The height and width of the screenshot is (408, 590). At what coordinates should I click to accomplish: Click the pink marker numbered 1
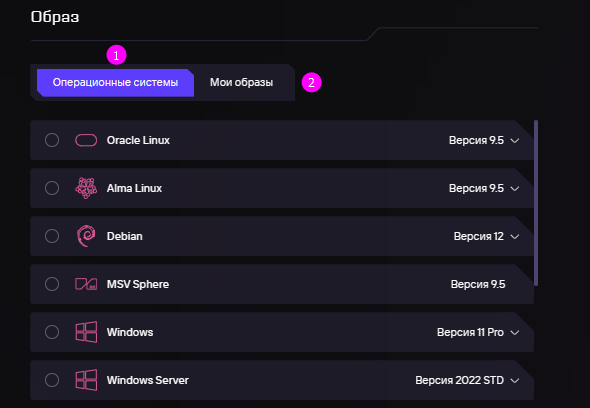116,55
